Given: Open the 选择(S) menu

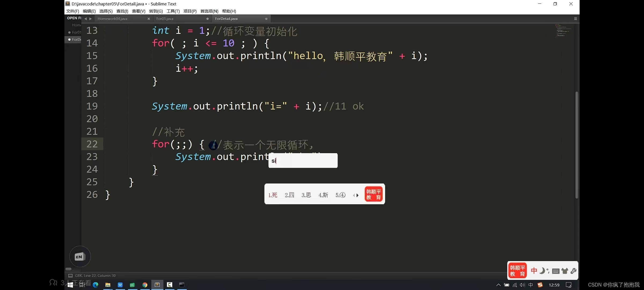Looking at the screenshot, I should tap(106, 11).
